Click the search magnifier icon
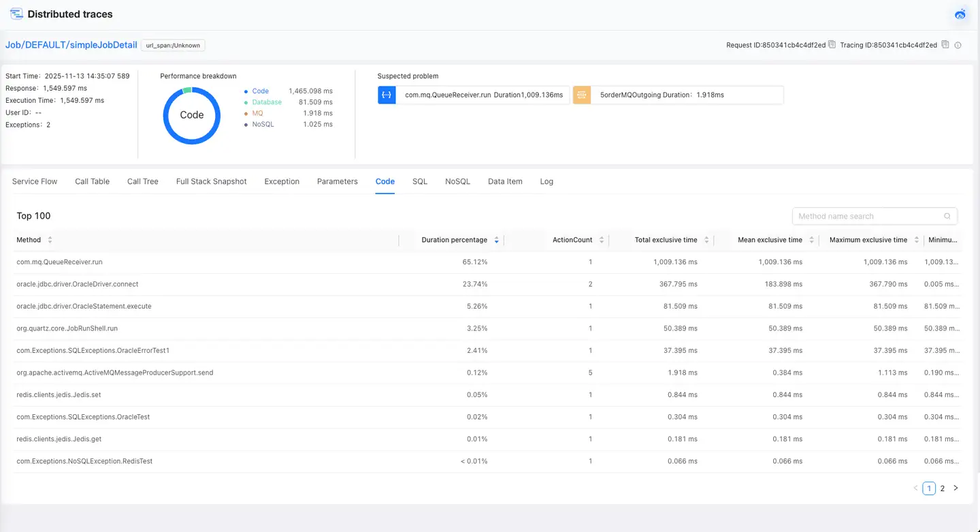 click(x=947, y=217)
